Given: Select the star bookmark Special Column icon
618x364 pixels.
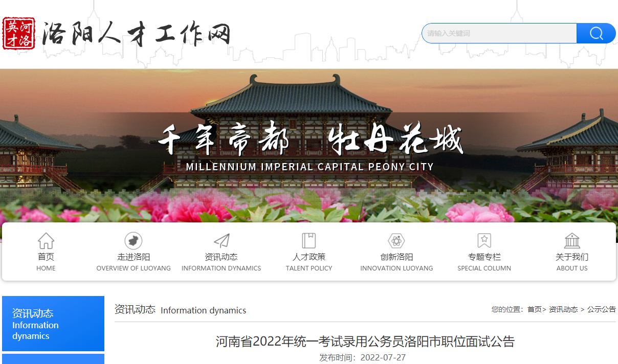Looking at the screenshot, I should [x=484, y=241].
